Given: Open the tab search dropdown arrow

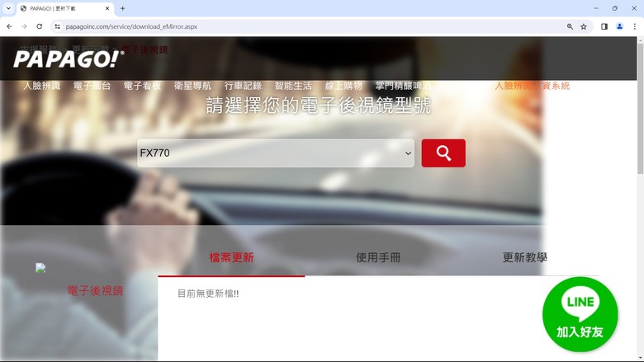Looking at the screenshot, I should click(8, 8).
